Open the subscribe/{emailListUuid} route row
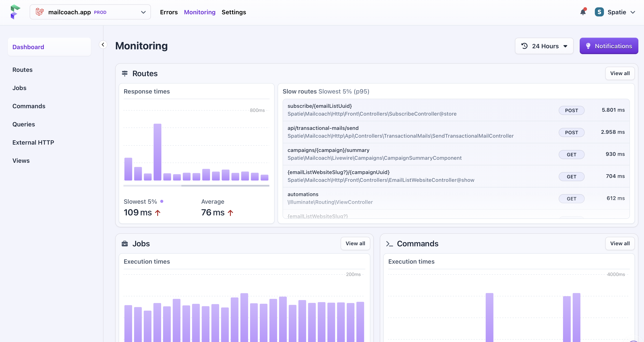The image size is (644, 342). [x=456, y=110]
